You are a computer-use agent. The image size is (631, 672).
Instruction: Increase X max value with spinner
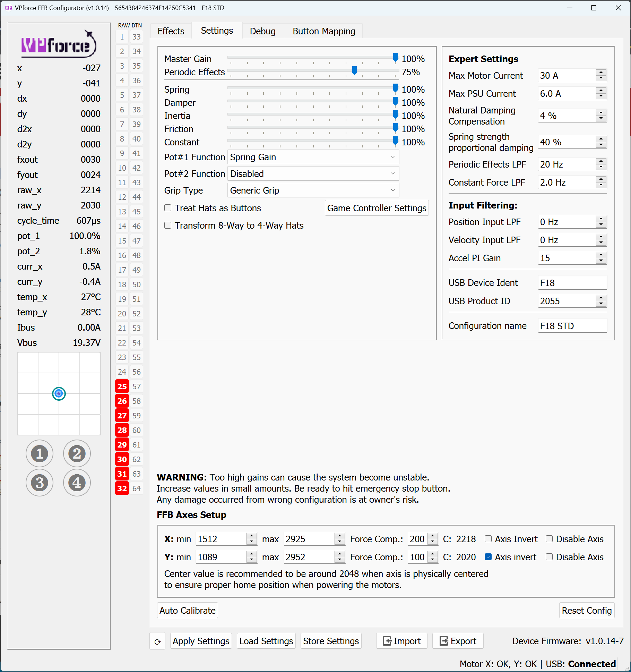(340, 536)
